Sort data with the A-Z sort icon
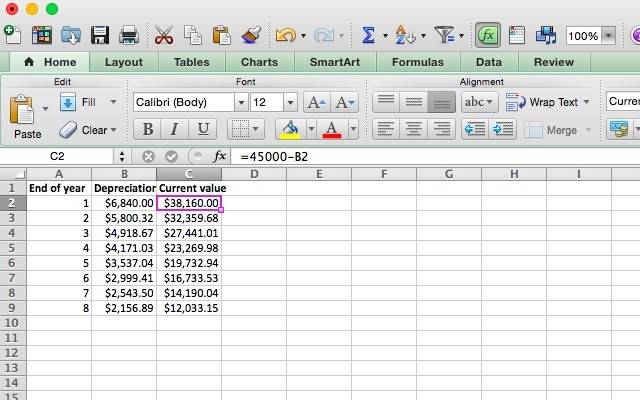 point(405,35)
